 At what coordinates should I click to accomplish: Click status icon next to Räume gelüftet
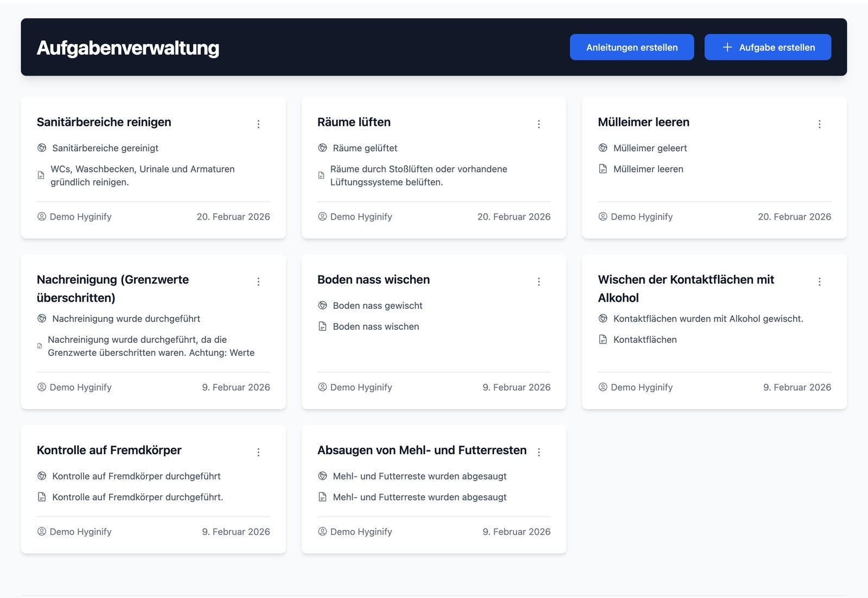(322, 148)
